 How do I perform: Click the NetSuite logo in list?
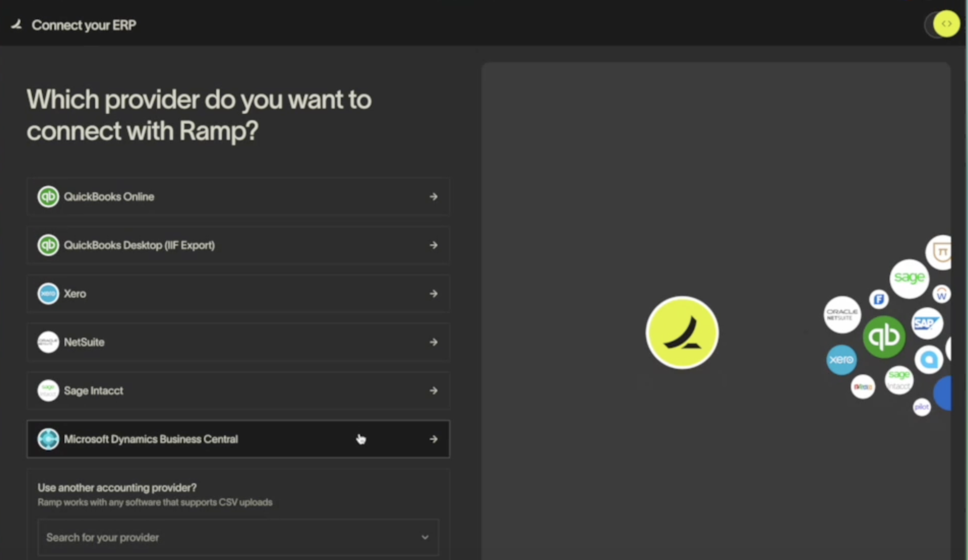click(x=48, y=342)
